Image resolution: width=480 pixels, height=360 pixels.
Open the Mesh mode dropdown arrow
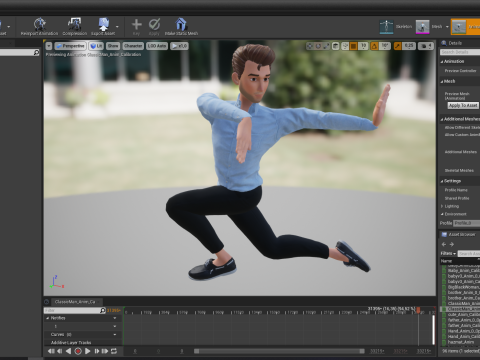tap(447, 27)
